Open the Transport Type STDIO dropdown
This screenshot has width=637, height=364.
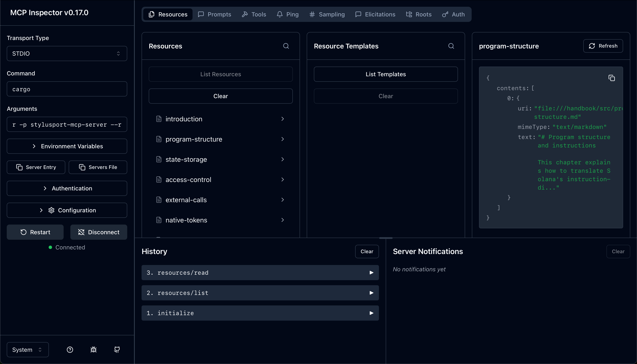pos(67,54)
